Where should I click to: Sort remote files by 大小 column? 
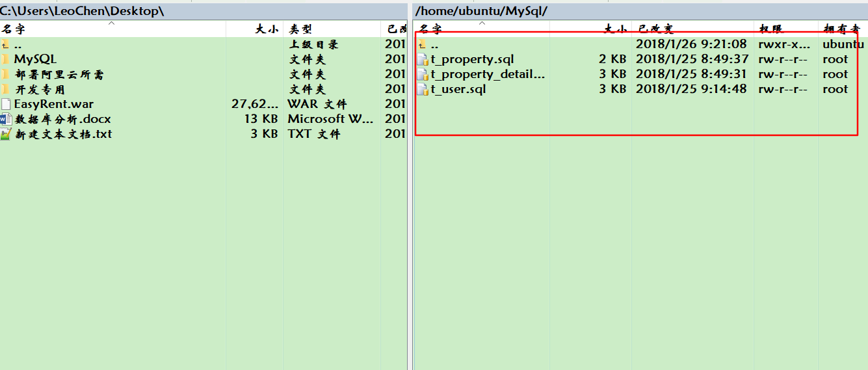click(590, 29)
